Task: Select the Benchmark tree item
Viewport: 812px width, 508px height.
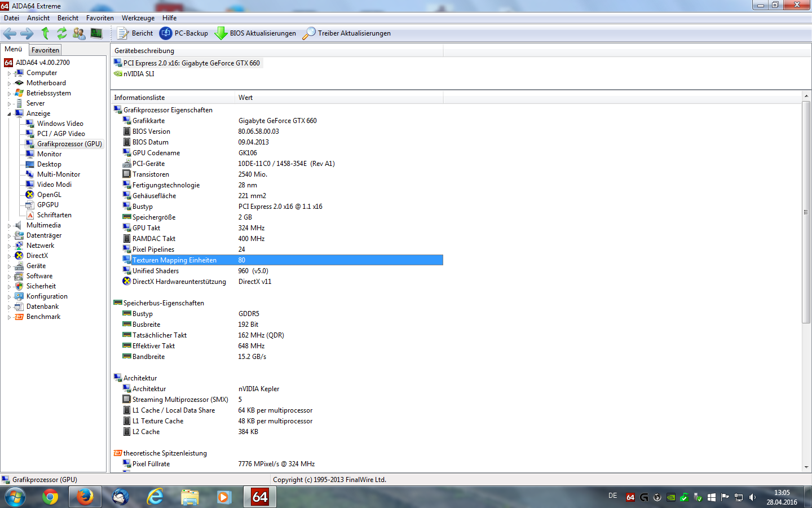Action: coord(43,317)
